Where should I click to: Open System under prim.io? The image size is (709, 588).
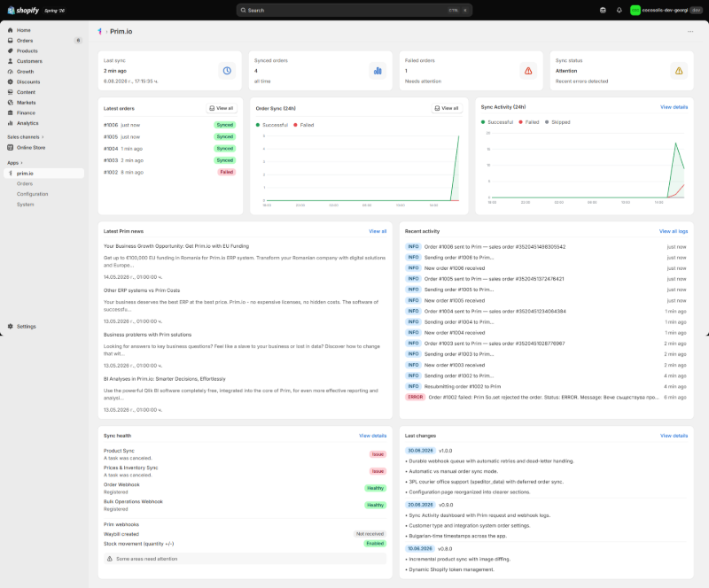pyautogui.click(x=26, y=205)
